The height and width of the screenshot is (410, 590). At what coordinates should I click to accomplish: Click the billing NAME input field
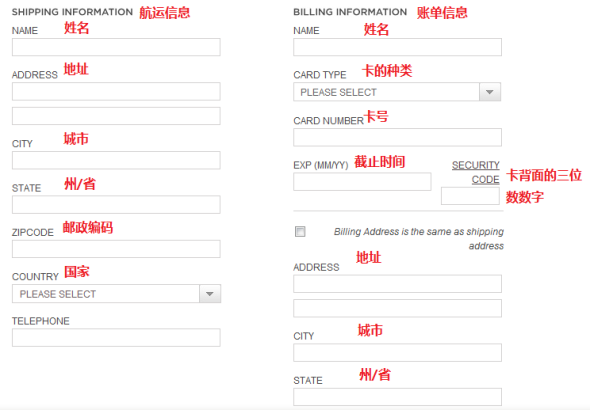[397, 47]
